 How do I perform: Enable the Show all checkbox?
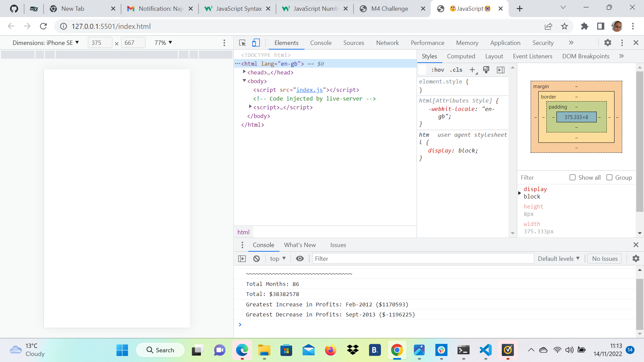point(573,178)
